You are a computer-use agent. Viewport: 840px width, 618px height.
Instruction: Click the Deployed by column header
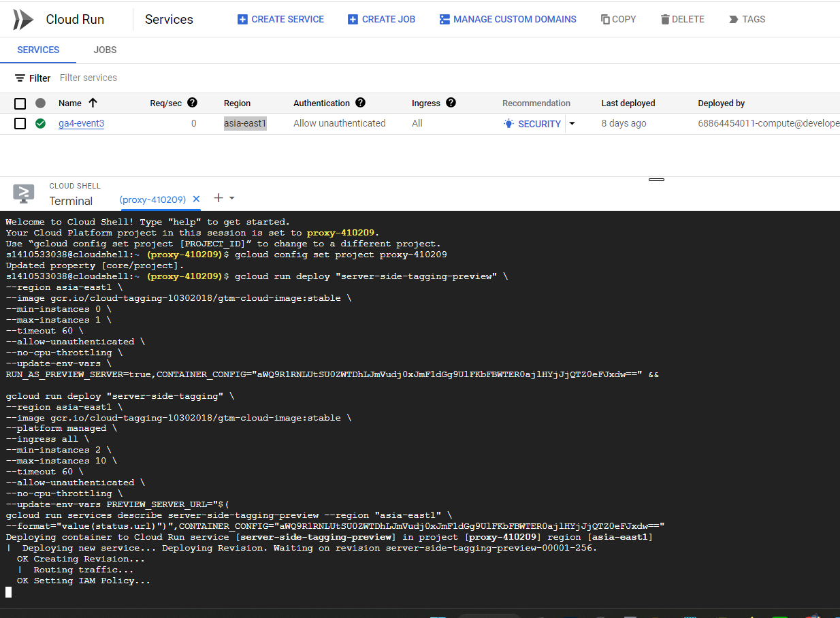[721, 103]
